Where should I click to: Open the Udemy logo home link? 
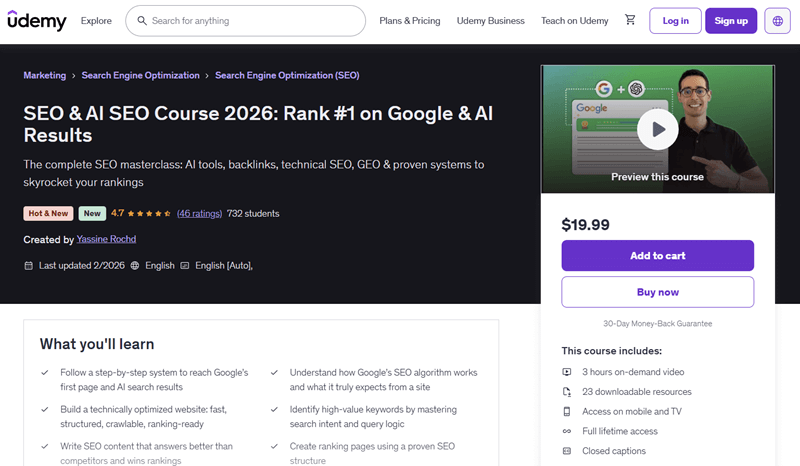click(x=37, y=20)
